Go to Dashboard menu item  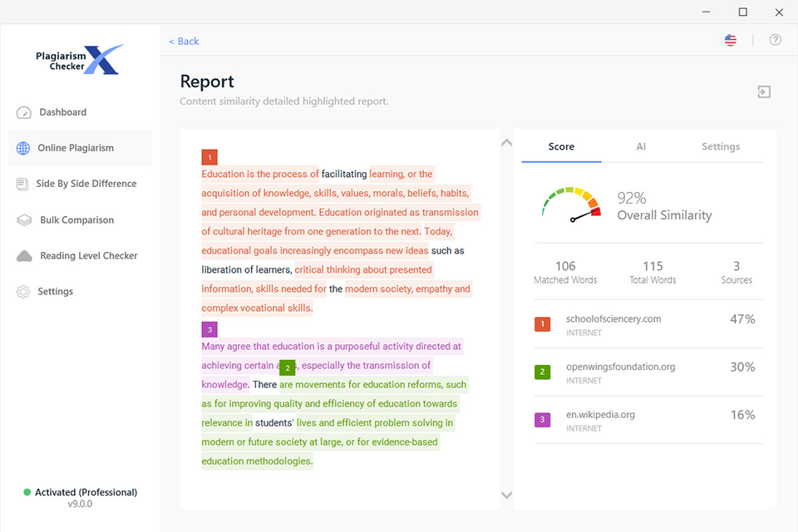point(63,112)
